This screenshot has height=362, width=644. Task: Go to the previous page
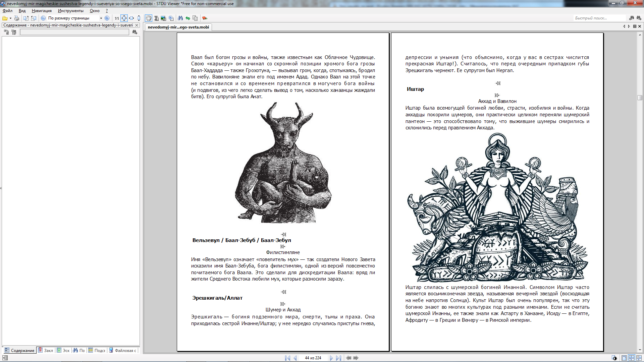(295, 358)
